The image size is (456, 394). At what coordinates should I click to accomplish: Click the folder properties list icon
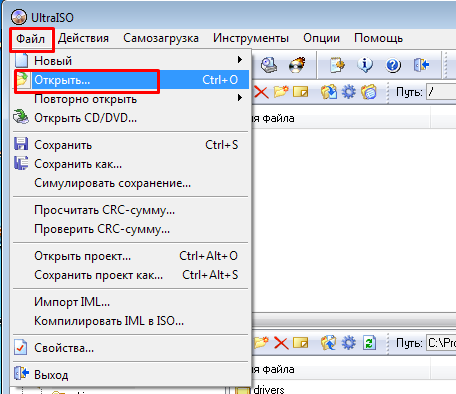coord(369,92)
